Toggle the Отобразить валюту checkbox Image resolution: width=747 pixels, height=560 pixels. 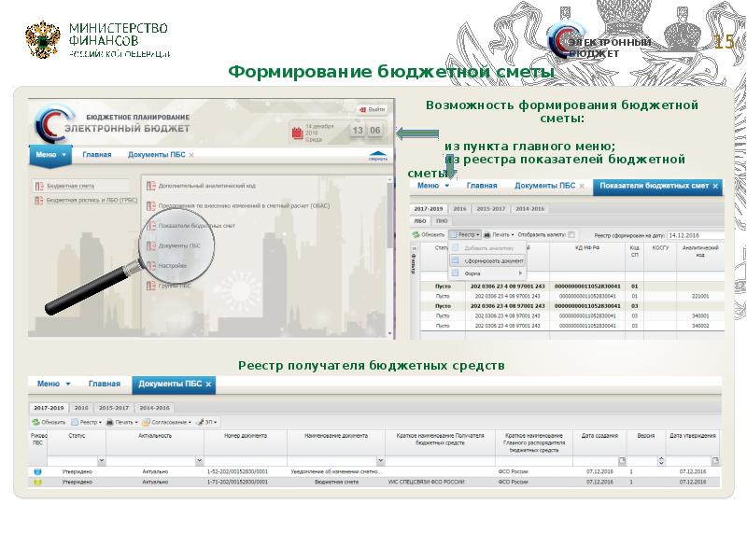[571, 234]
